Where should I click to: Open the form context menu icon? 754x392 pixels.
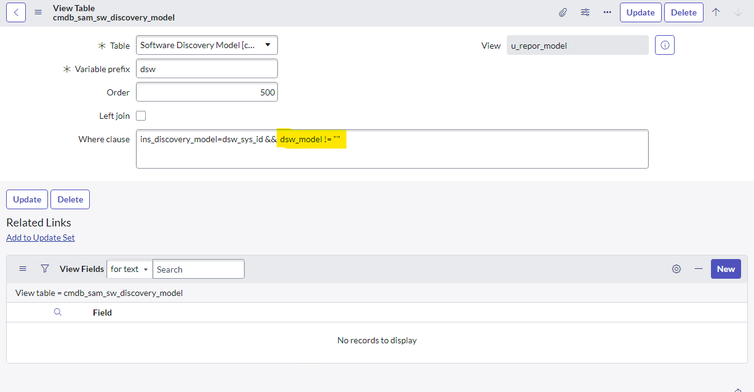pos(38,13)
